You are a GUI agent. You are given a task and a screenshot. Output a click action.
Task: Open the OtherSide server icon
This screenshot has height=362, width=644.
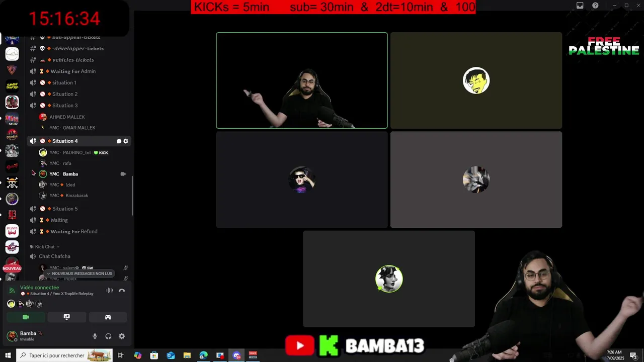tap(12, 135)
